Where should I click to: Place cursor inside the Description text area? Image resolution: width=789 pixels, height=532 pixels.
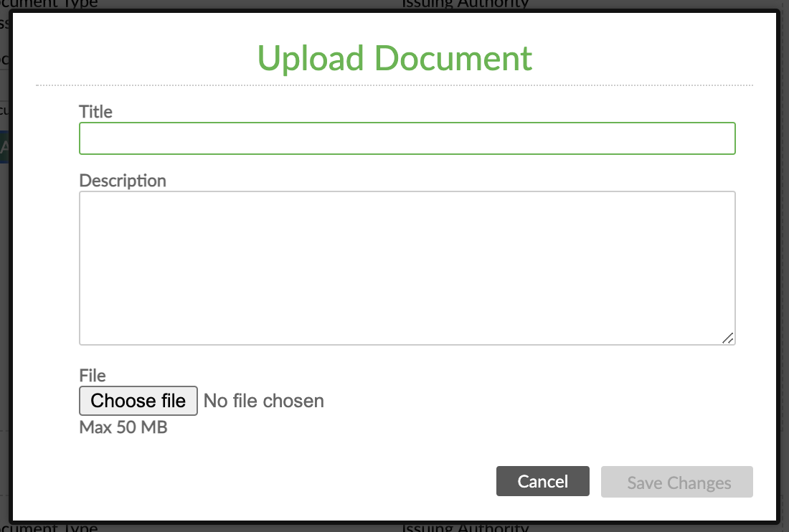tap(407, 265)
